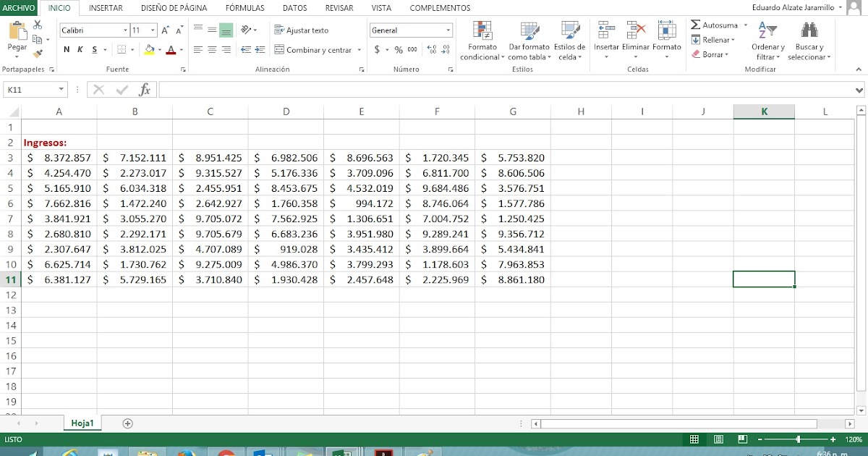
Task: Open the Calibri font dropdown
Action: click(x=124, y=30)
